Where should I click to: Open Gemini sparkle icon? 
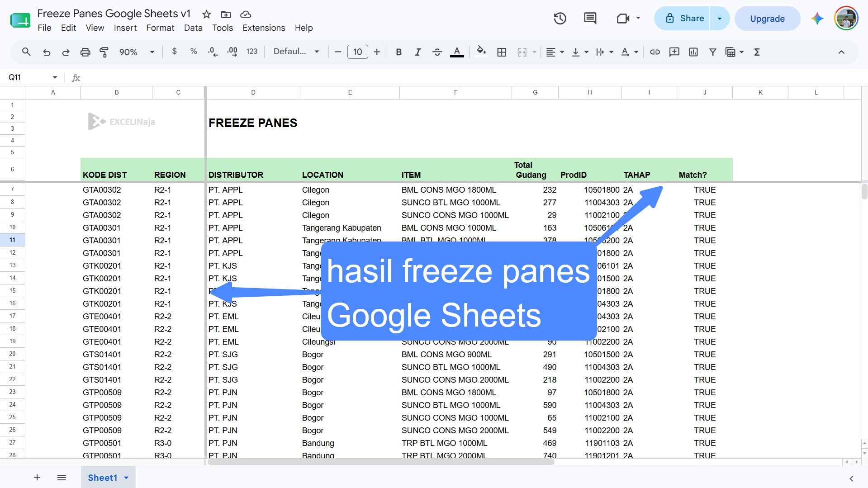point(817,19)
